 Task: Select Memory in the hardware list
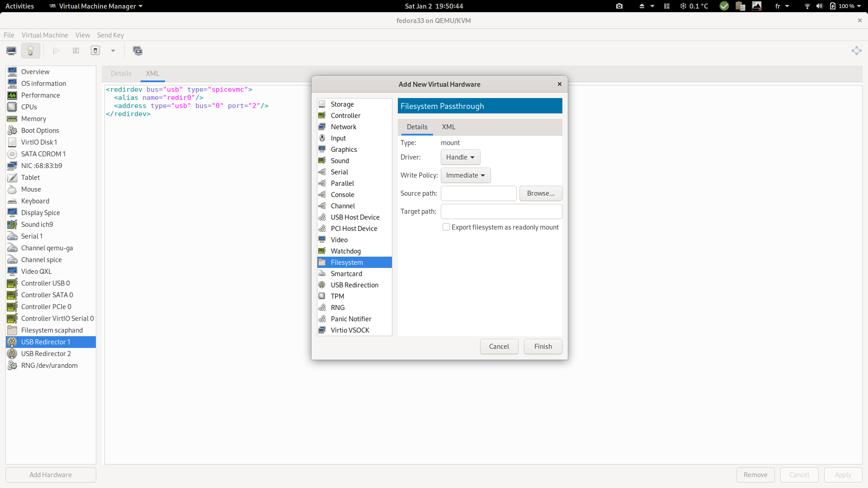click(x=51, y=118)
